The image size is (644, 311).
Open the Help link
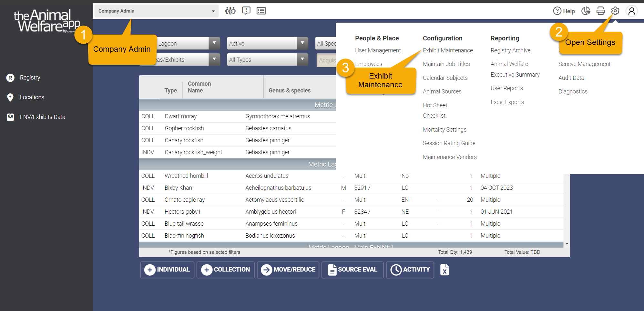click(564, 11)
